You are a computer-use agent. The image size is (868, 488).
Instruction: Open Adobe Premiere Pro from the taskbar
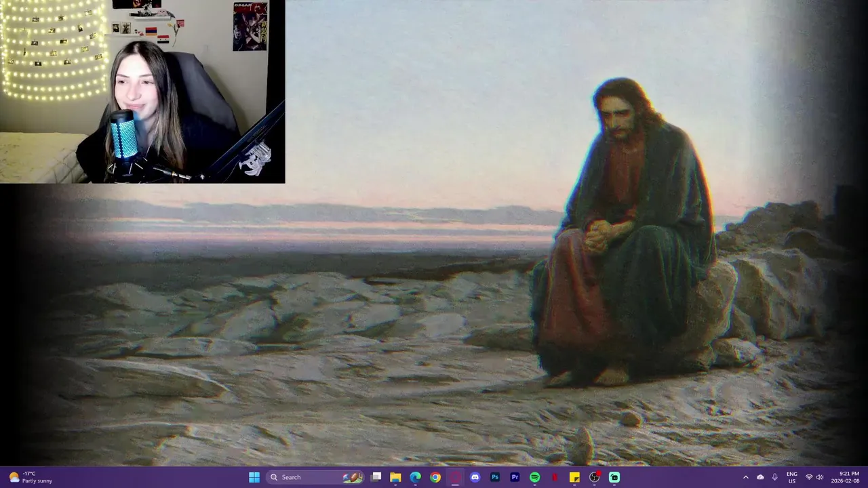(x=515, y=477)
